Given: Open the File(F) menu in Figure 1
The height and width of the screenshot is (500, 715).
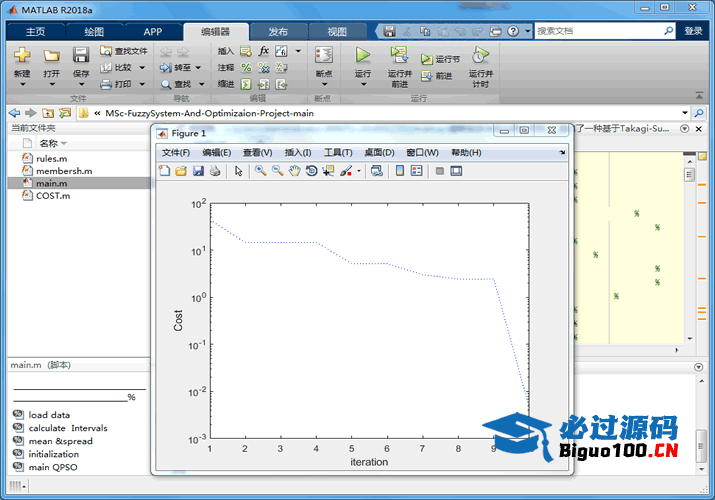Looking at the screenshot, I should tap(176, 153).
